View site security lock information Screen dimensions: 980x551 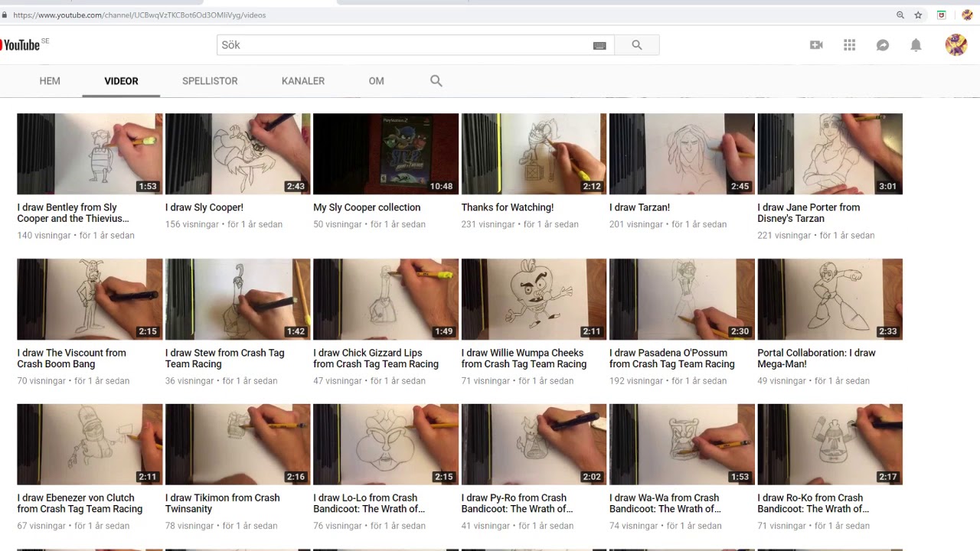5,15
